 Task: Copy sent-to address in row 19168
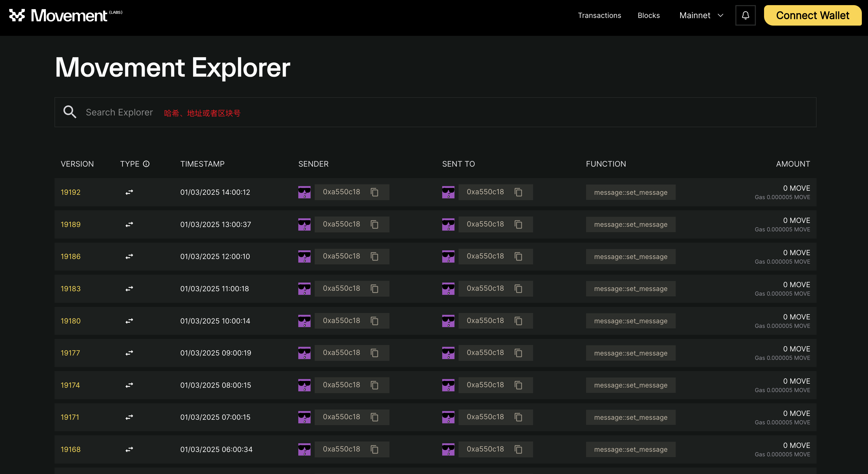tap(518, 449)
